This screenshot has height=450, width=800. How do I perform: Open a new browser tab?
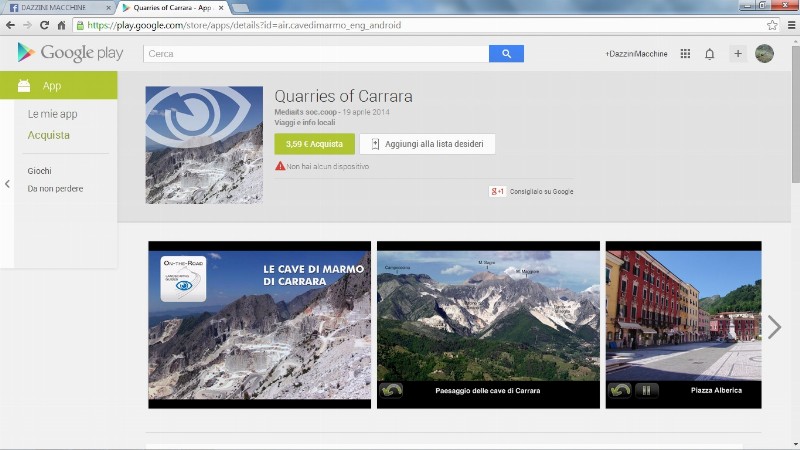240,8
